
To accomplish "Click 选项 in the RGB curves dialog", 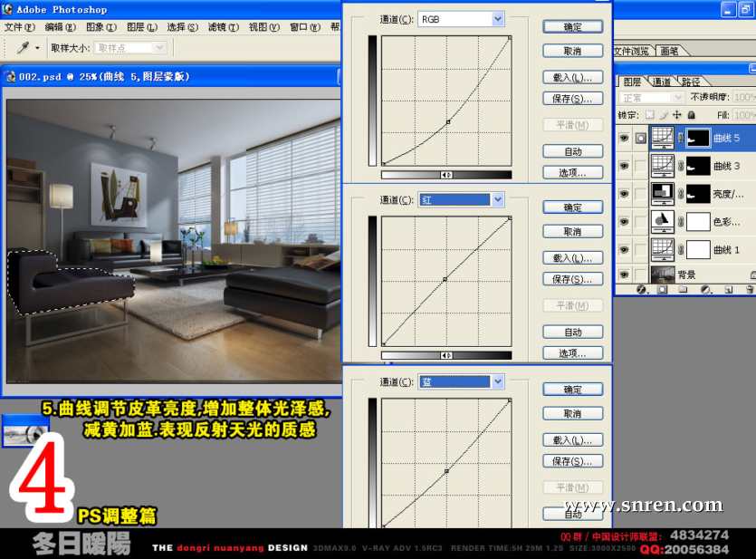I will [573, 172].
